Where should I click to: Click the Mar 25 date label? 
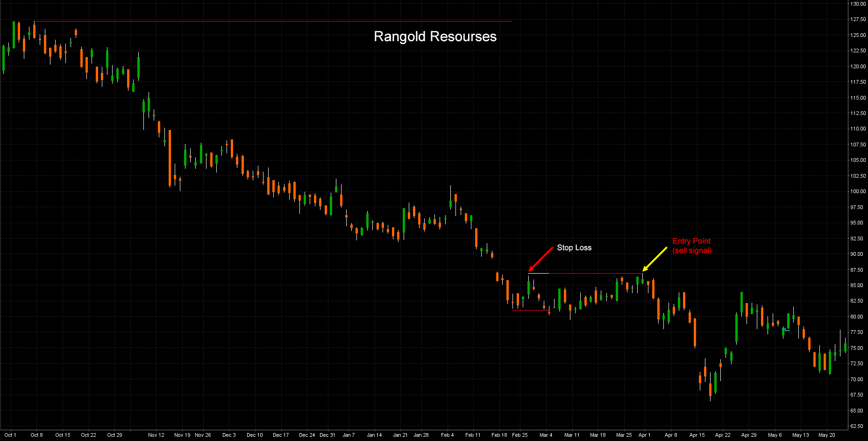coord(624,435)
